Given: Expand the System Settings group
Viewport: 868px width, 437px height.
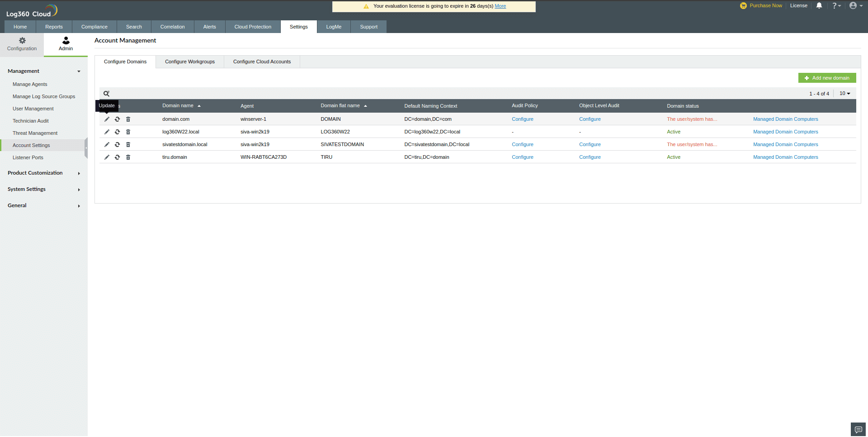Looking at the screenshot, I should [44, 189].
